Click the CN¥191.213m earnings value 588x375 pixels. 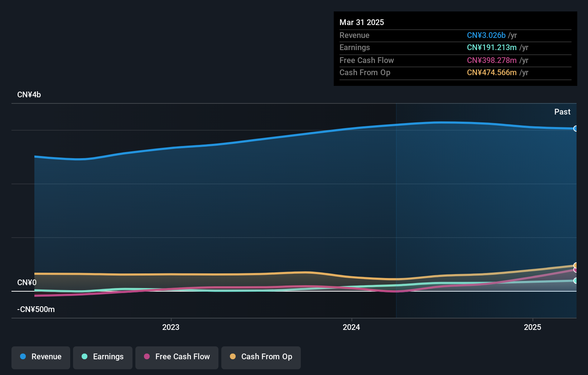click(492, 48)
